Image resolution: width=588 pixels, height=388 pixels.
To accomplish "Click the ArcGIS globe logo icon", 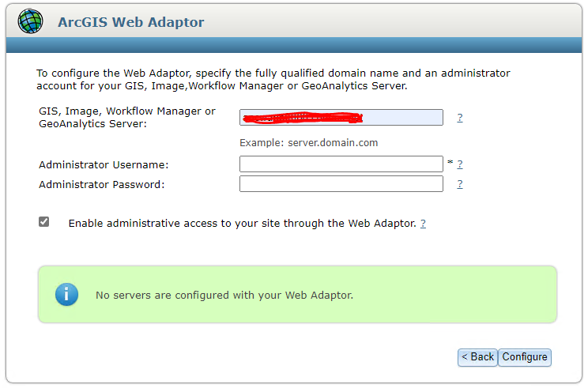I will [31, 21].
